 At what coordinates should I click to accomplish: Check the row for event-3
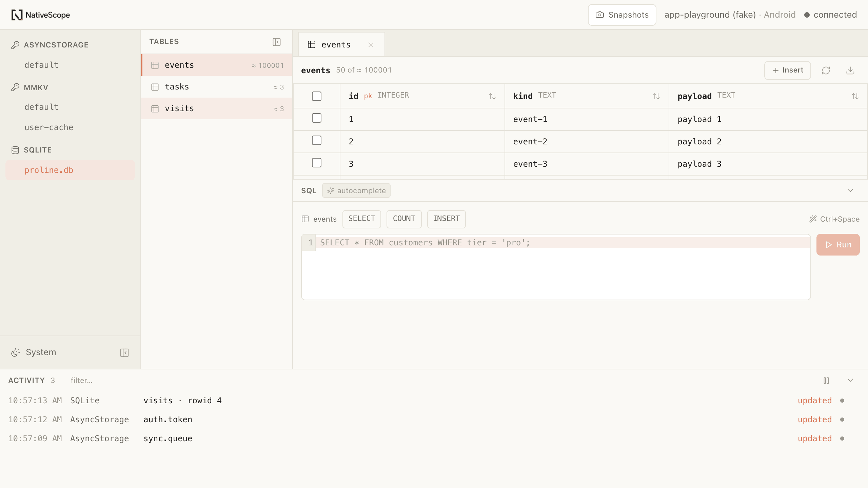(317, 163)
